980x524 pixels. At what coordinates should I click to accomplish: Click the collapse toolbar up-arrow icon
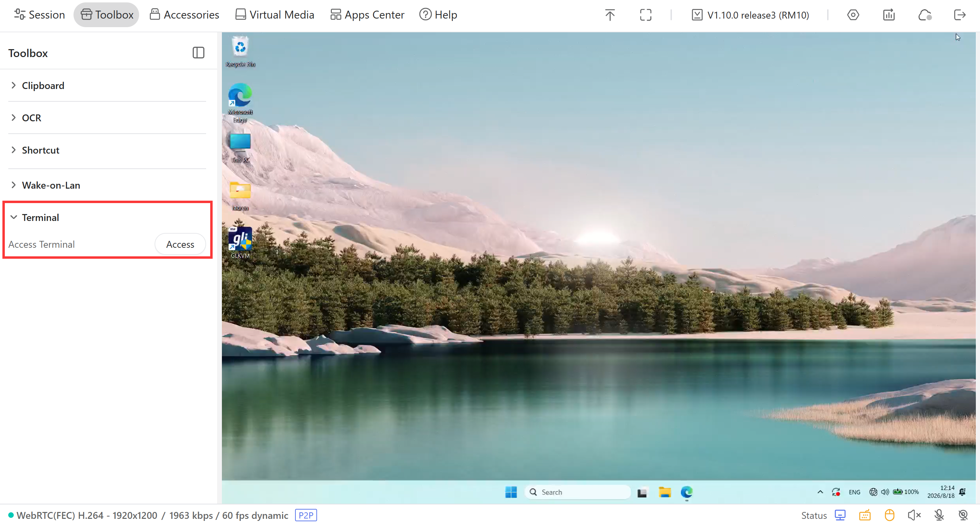(609, 15)
